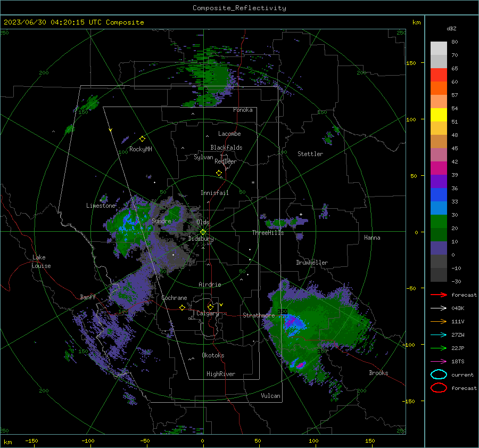The width and height of the screenshot is (479, 448).
Task: Click the Airdrie city label
Action: tap(210, 284)
